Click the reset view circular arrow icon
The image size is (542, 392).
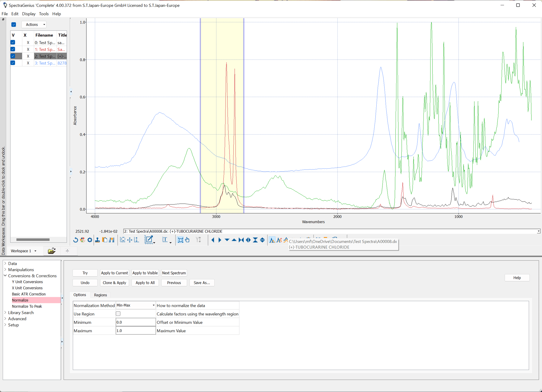(76, 240)
